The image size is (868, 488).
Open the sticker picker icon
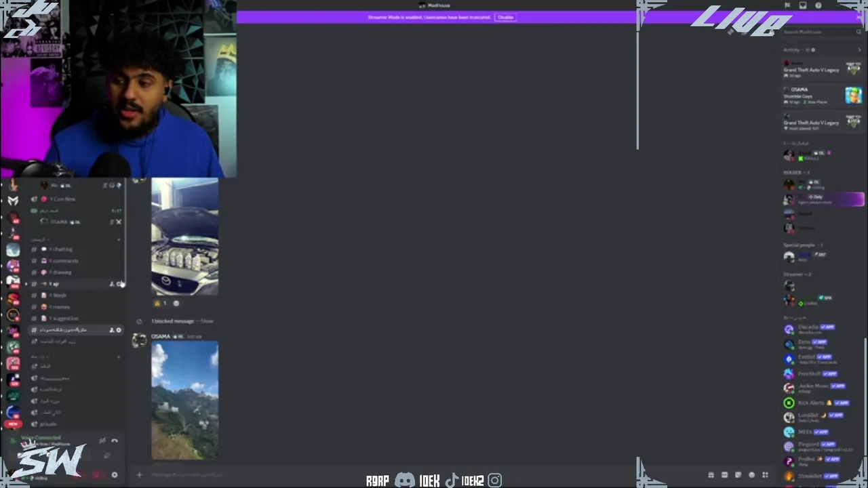click(738, 475)
